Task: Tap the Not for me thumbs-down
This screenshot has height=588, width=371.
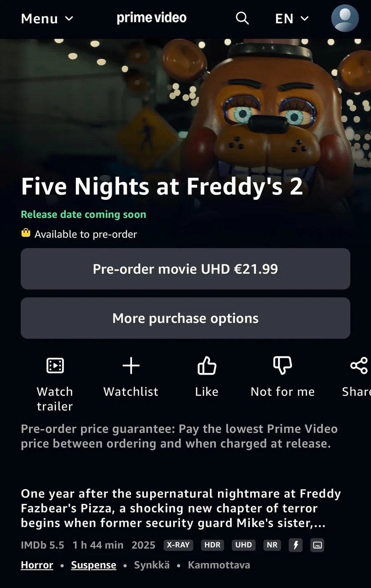Action: (x=283, y=366)
